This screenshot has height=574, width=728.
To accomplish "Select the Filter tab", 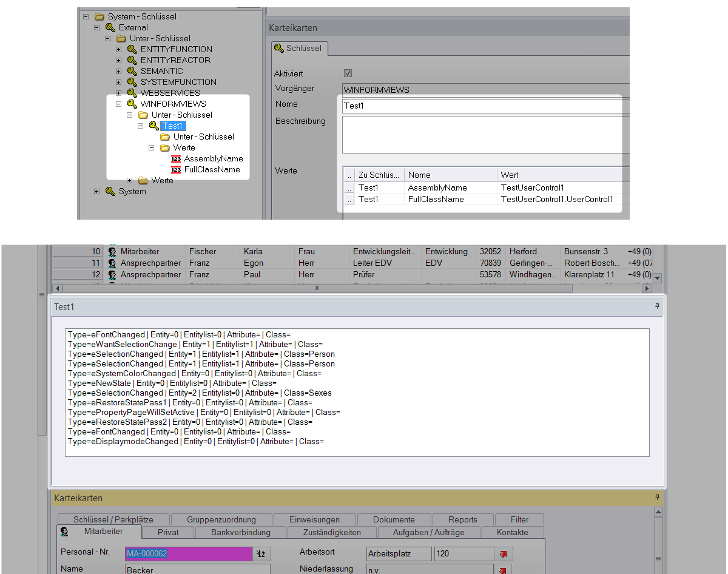I will pos(519,519).
